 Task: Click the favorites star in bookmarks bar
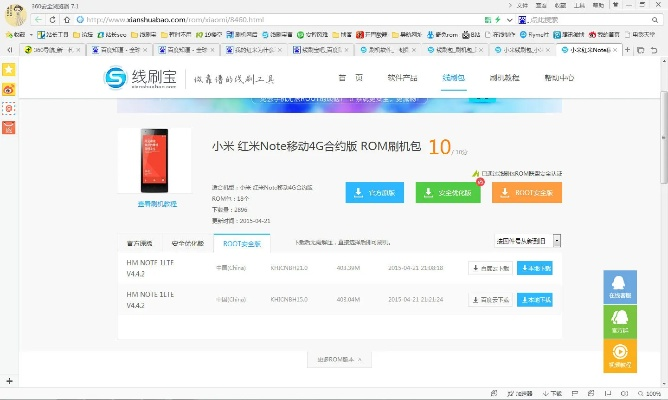click(9, 35)
